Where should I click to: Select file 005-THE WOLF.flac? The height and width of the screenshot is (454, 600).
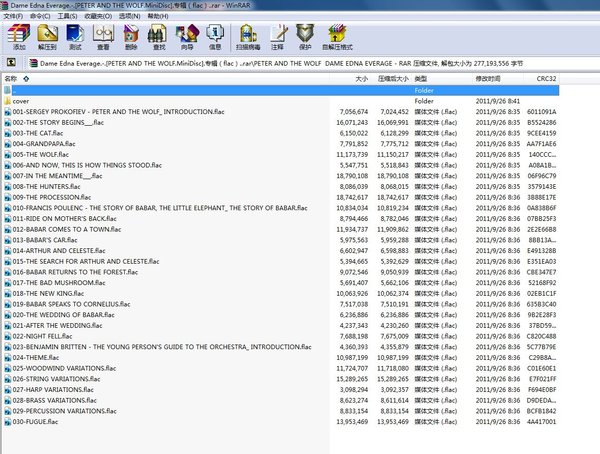coord(42,154)
